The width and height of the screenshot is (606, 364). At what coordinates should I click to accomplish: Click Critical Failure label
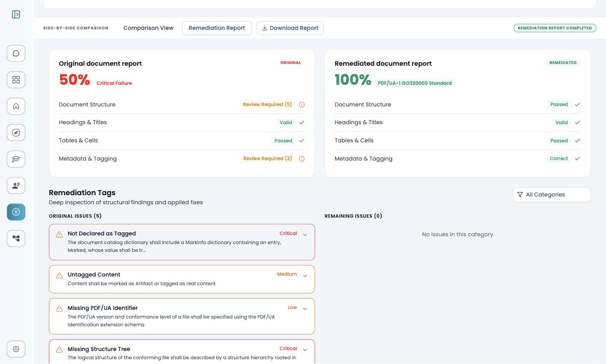coord(114,83)
